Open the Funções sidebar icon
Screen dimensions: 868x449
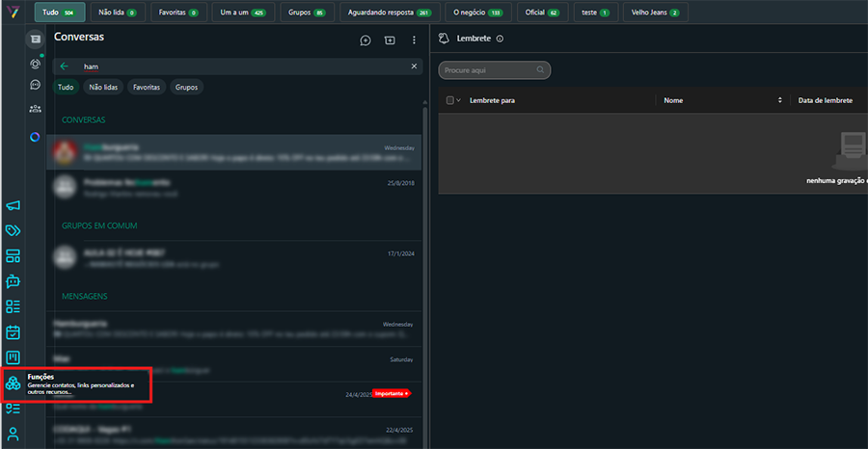pos(13,383)
